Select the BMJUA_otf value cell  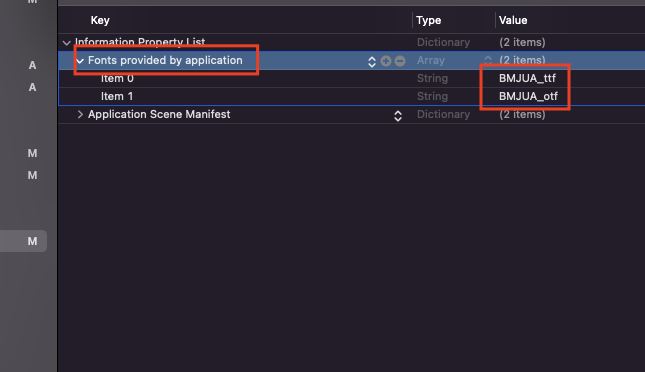pos(528,96)
